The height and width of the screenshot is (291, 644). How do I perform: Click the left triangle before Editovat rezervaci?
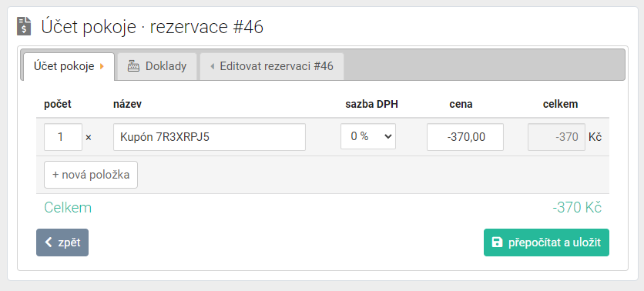(212, 66)
